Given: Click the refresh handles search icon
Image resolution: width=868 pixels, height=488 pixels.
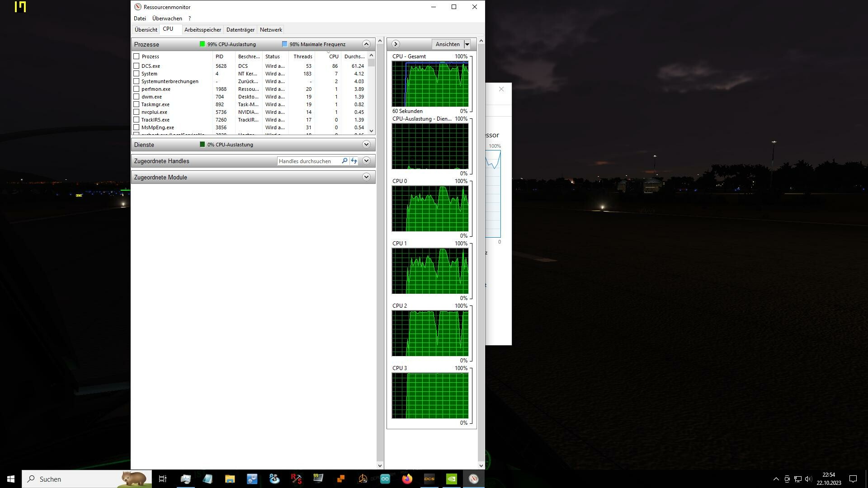Looking at the screenshot, I should (354, 161).
